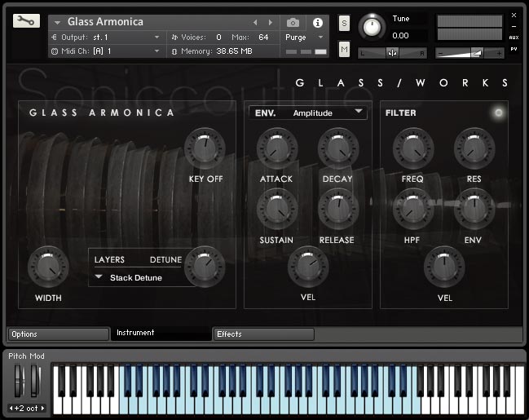This screenshot has height=420, width=529.
Task: Toggle the Mute M button
Action: [344, 49]
